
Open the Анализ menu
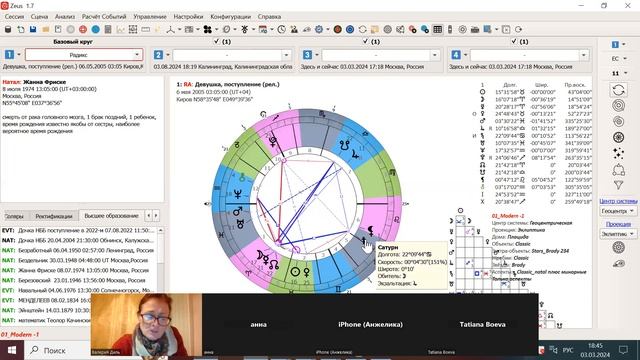point(65,17)
